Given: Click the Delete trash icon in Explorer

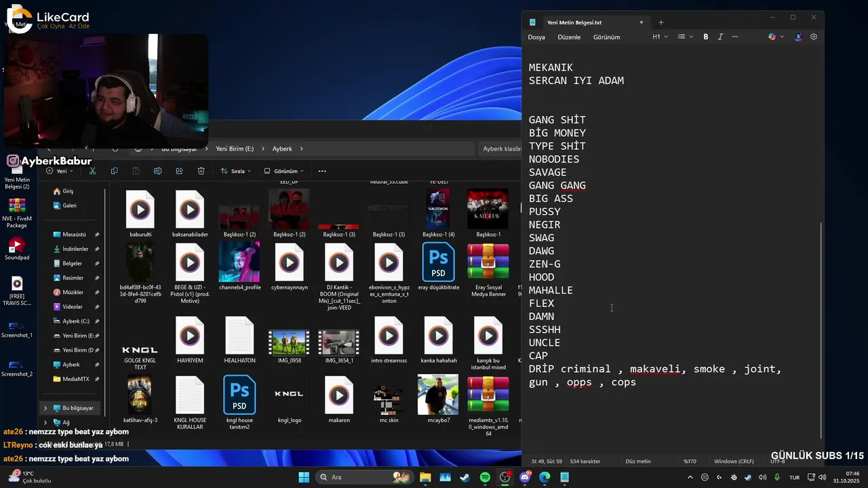Looking at the screenshot, I should (x=201, y=171).
